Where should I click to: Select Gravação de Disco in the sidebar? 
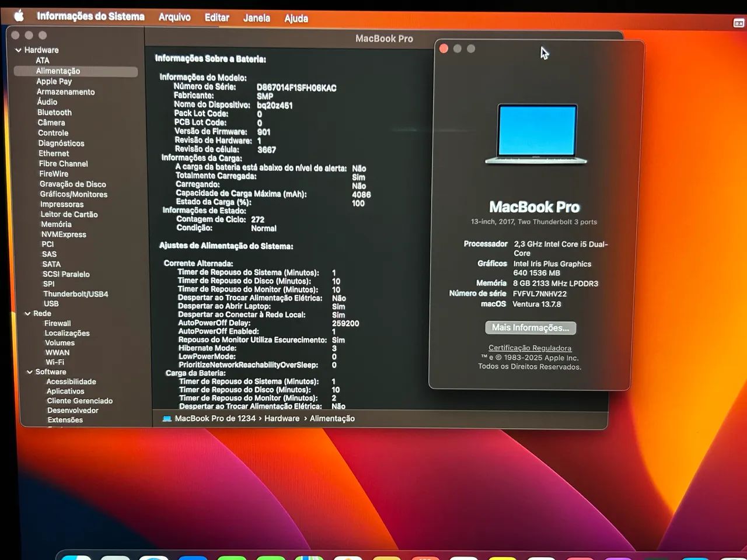tap(73, 184)
